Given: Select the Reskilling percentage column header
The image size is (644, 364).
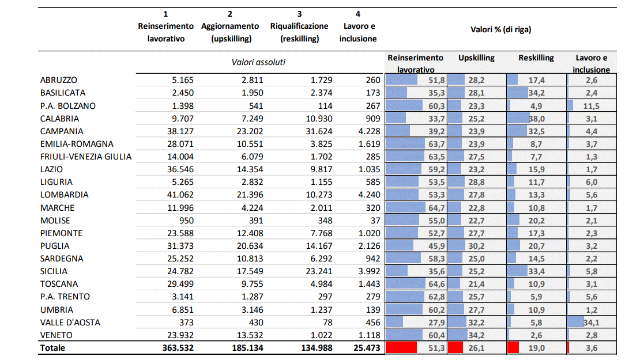Looking at the screenshot, I should coord(536,58).
